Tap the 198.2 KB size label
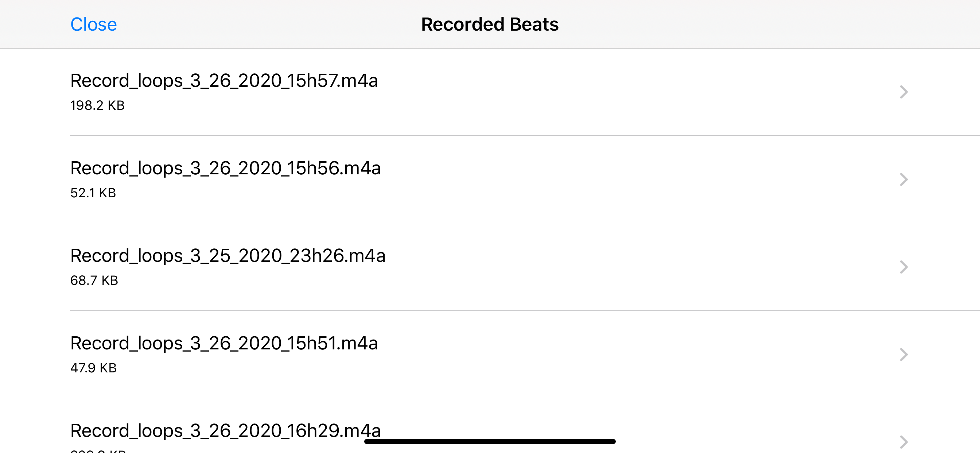The width and height of the screenshot is (980, 453). [97, 105]
